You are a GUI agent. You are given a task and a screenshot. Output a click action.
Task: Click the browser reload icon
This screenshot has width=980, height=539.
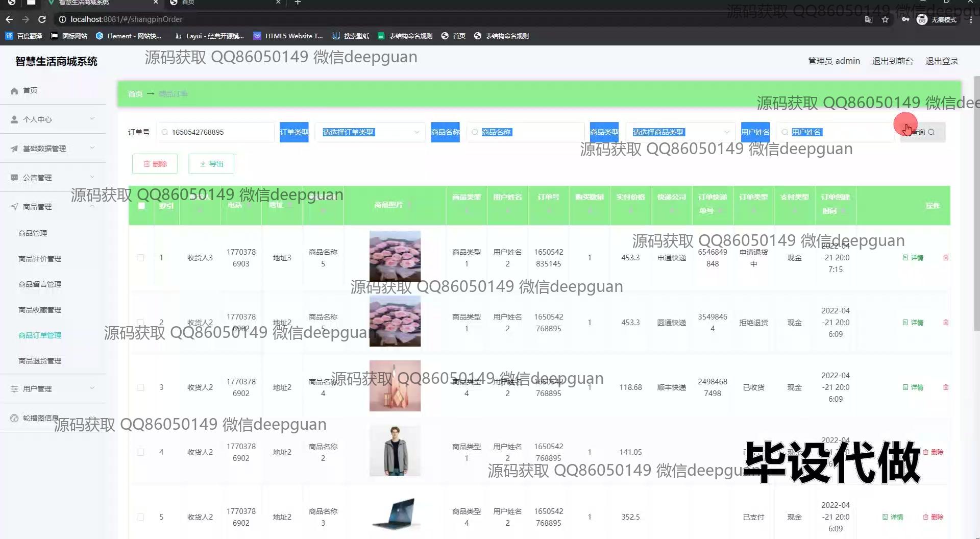[42, 19]
